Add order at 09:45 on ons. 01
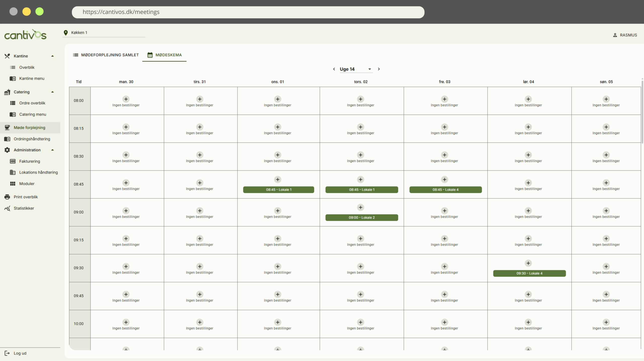644x361 pixels. click(x=278, y=294)
